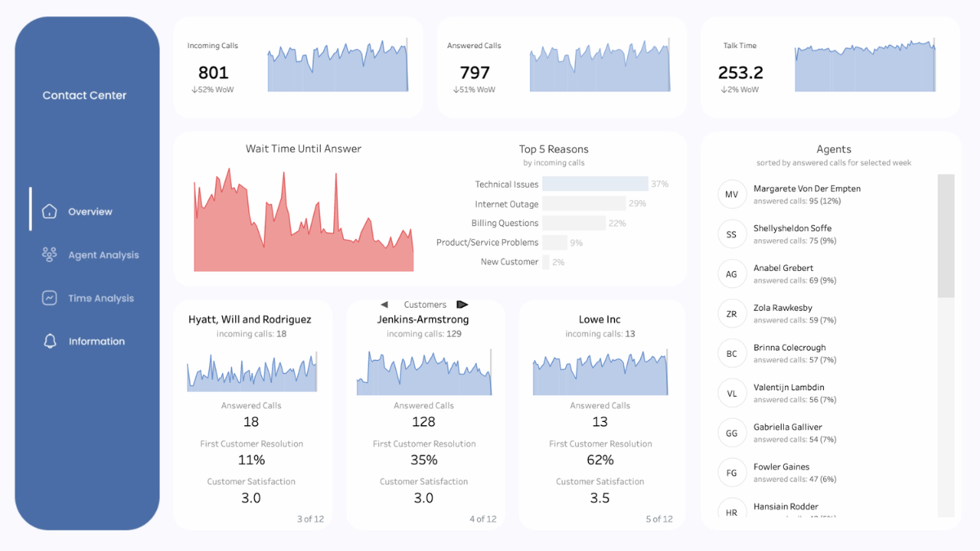Click agent name Fowler Gaines
The width and height of the screenshot is (980, 551).
(782, 467)
